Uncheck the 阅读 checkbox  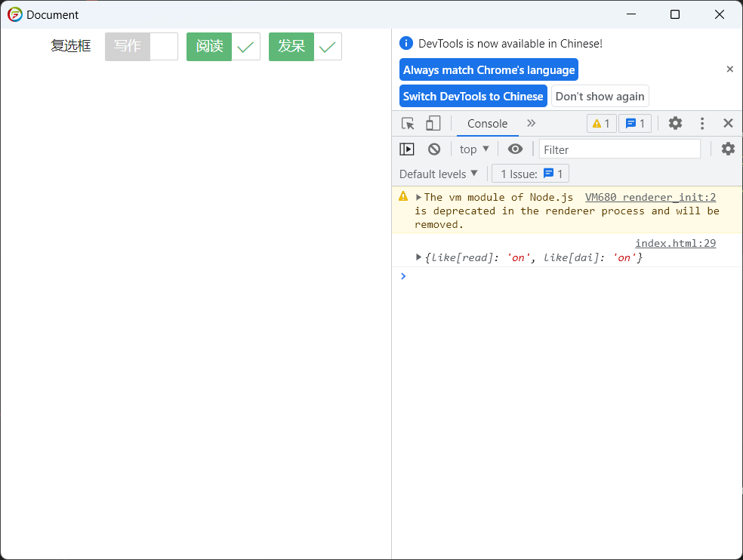[x=224, y=47]
